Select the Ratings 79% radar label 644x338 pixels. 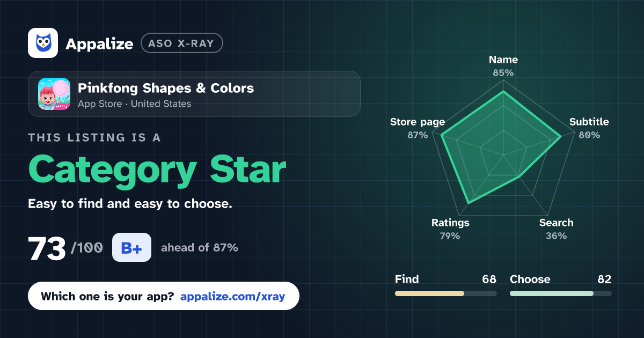coord(450,229)
